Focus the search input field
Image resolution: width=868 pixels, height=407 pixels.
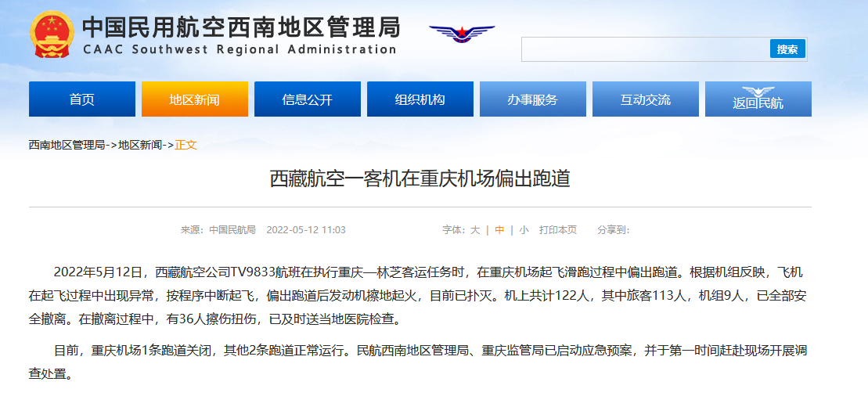645,49
